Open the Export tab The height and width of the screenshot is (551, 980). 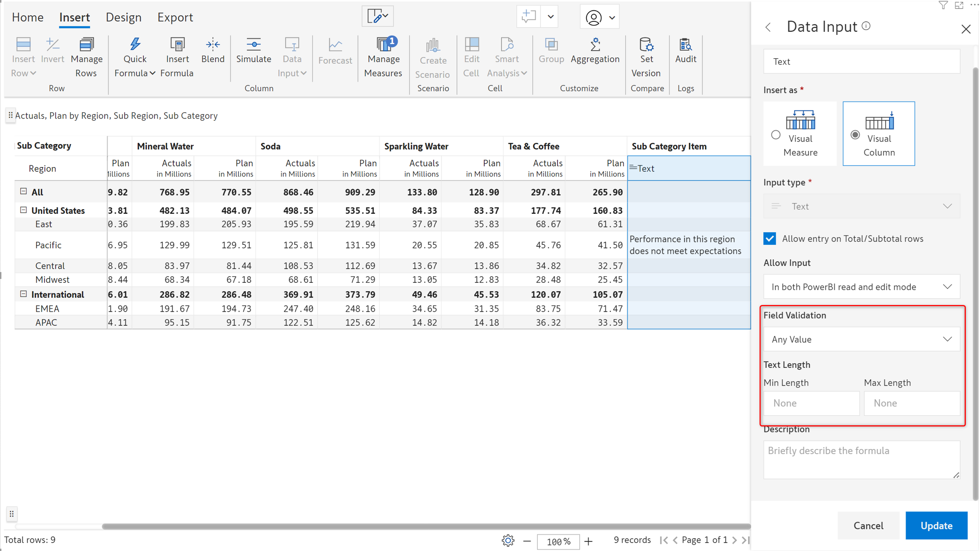click(175, 17)
